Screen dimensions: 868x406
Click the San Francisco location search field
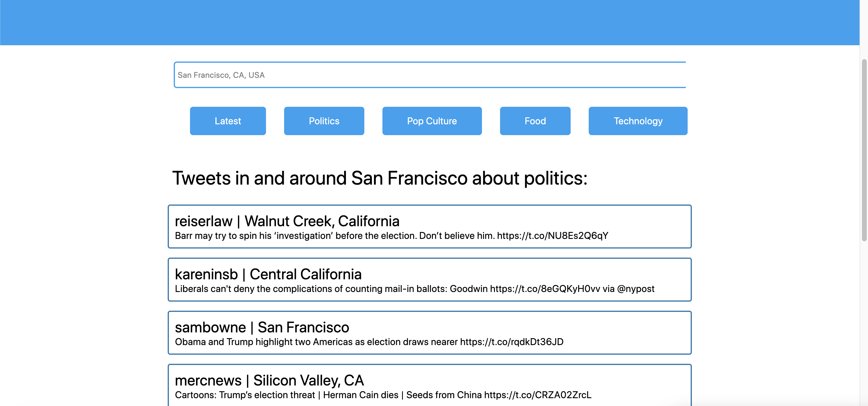click(429, 75)
